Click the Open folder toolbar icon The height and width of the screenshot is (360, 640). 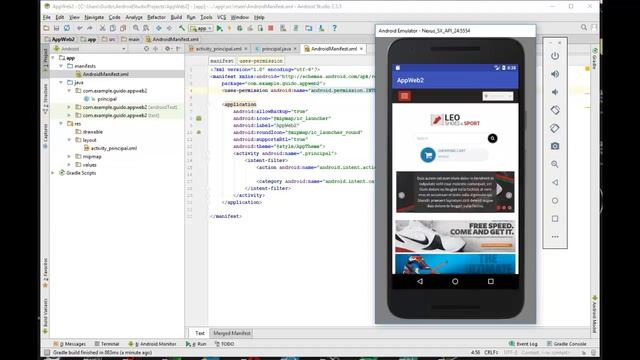coord(47,28)
